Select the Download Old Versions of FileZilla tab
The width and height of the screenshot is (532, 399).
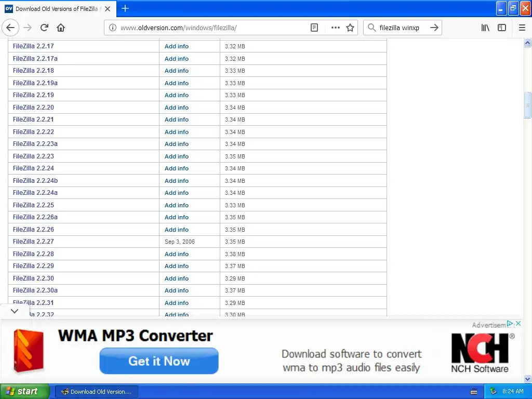tap(58, 9)
